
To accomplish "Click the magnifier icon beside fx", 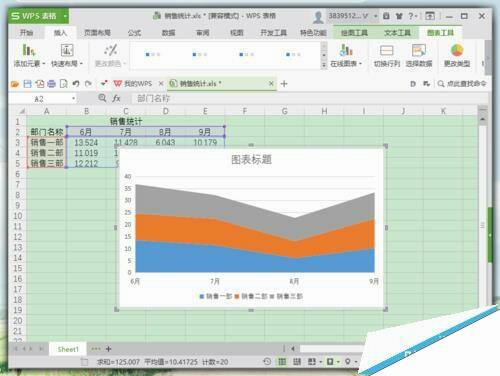I will (102, 98).
